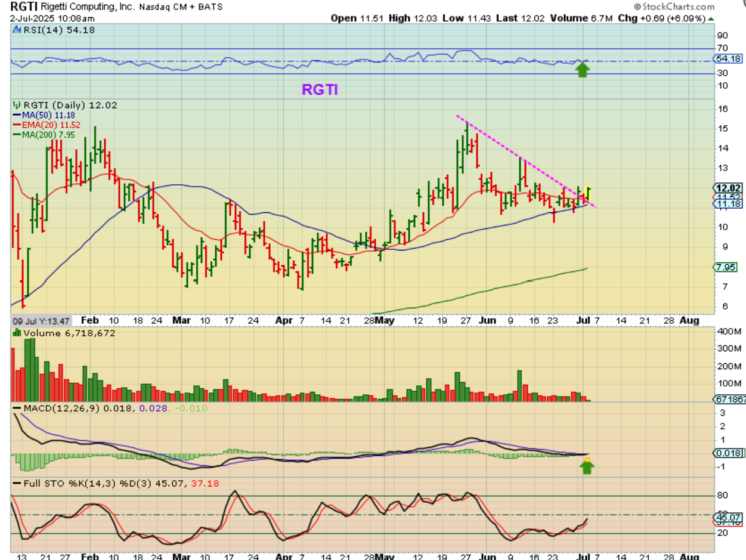Click the 30 level on RSI axis
This screenshot has width=746, height=560.
pos(722,73)
